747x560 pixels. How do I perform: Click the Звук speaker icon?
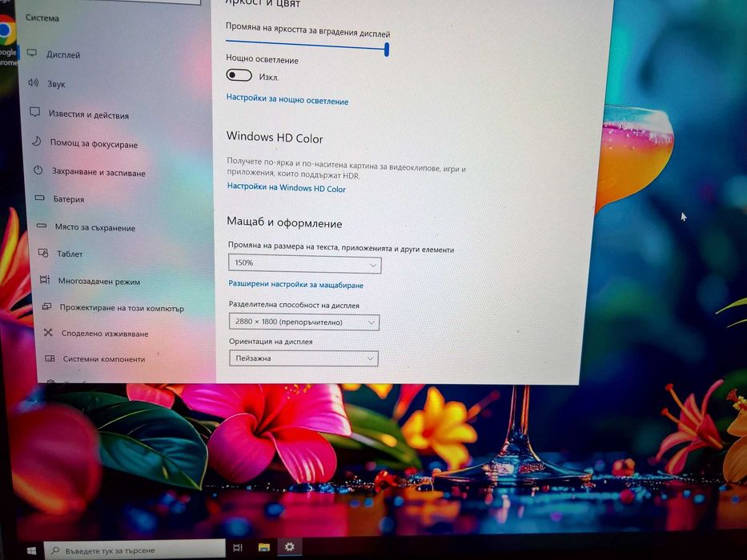(x=33, y=83)
